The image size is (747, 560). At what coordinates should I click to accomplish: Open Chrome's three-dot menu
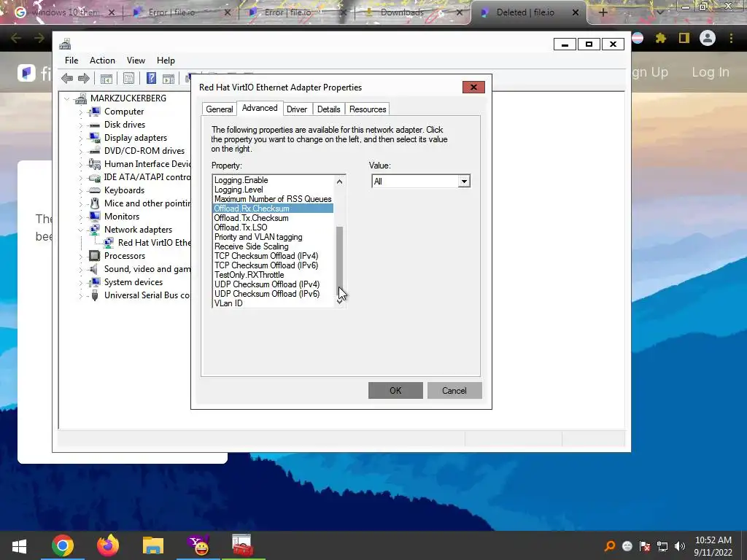[731, 38]
